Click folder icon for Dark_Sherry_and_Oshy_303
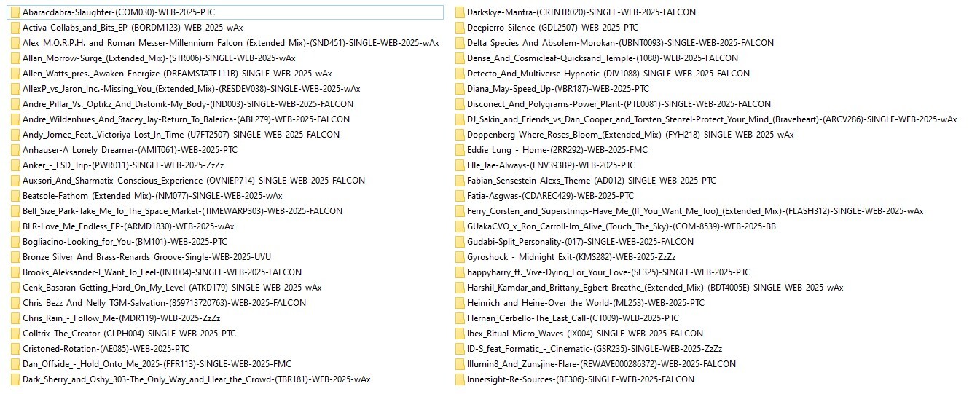The width and height of the screenshot is (980, 394). point(15,379)
